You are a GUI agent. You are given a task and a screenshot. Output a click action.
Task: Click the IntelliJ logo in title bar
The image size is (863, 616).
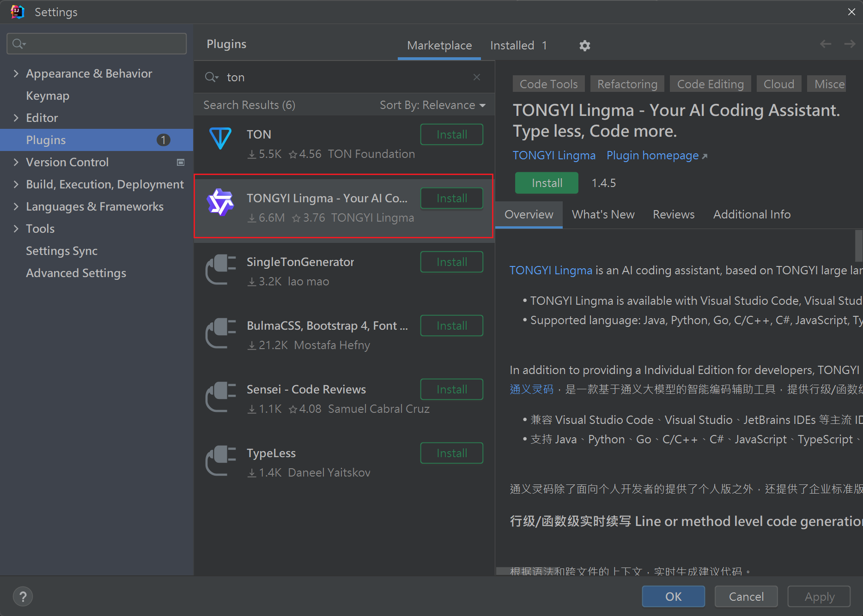18,12
